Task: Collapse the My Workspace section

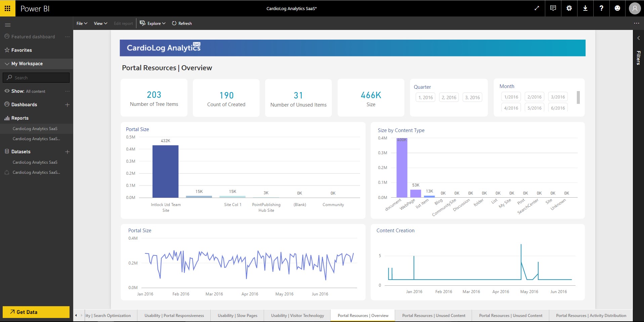Action: click(x=7, y=64)
